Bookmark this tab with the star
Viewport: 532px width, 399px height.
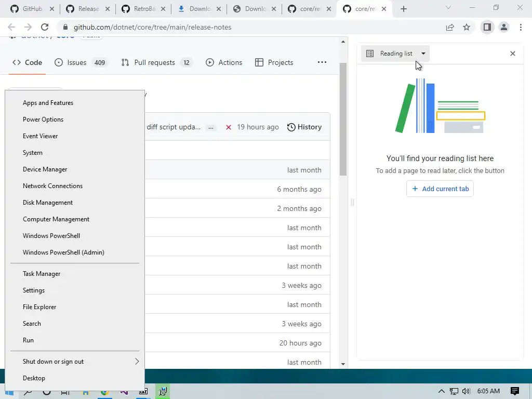tap(467, 27)
